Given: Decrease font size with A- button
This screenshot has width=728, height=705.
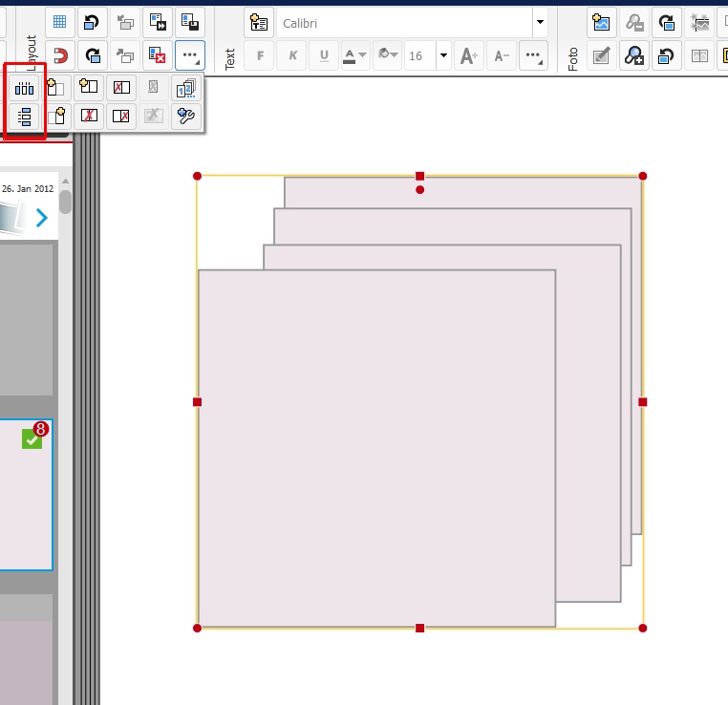Looking at the screenshot, I should (501, 56).
